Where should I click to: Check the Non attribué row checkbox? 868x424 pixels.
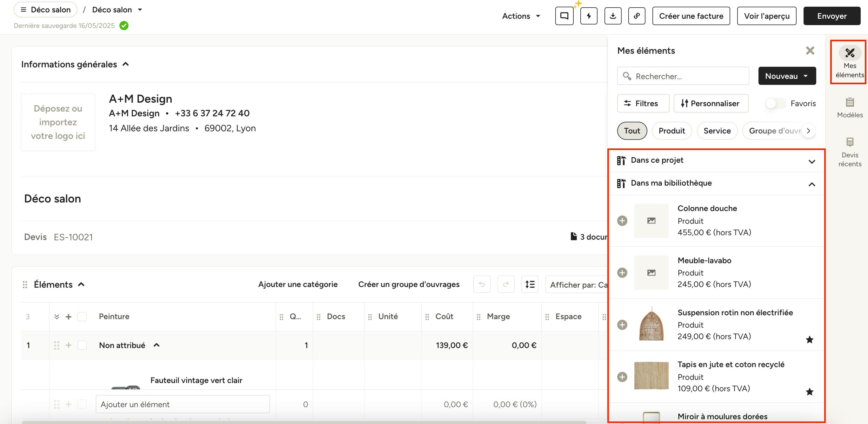point(82,345)
